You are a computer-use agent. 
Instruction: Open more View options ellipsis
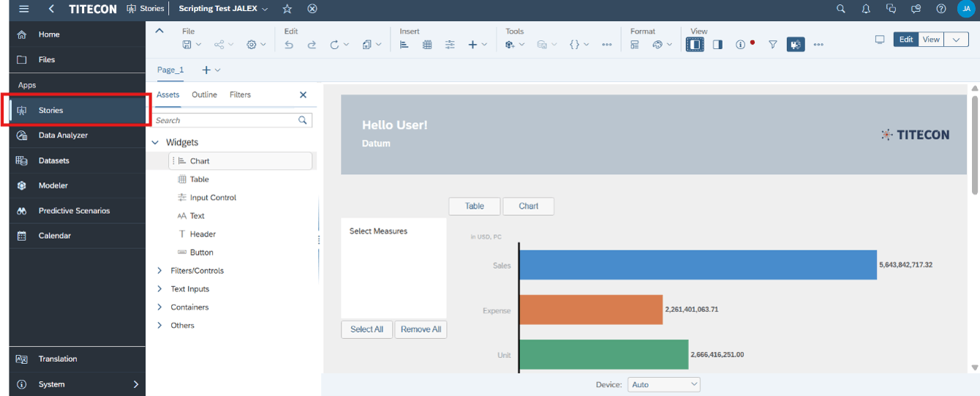pyautogui.click(x=818, y=45)
